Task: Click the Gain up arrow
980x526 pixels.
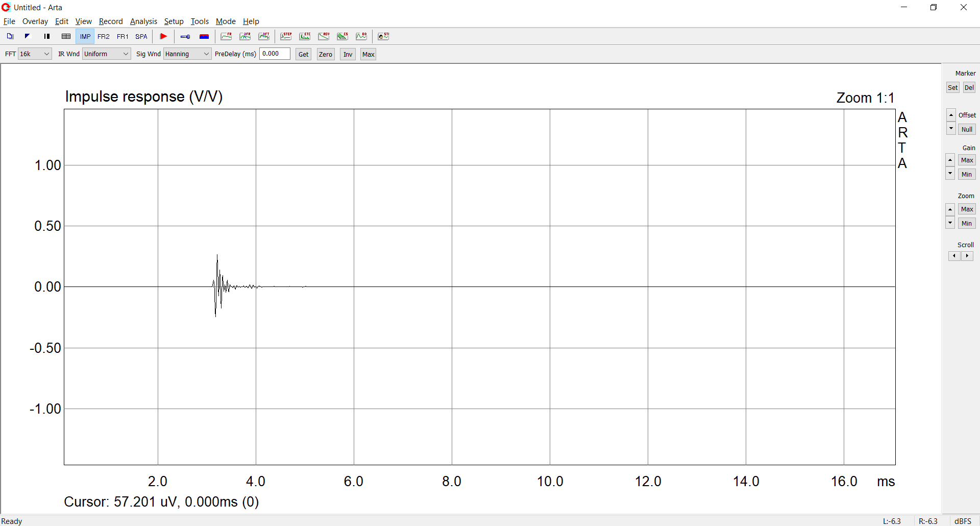Action: (x=950, y=160)
